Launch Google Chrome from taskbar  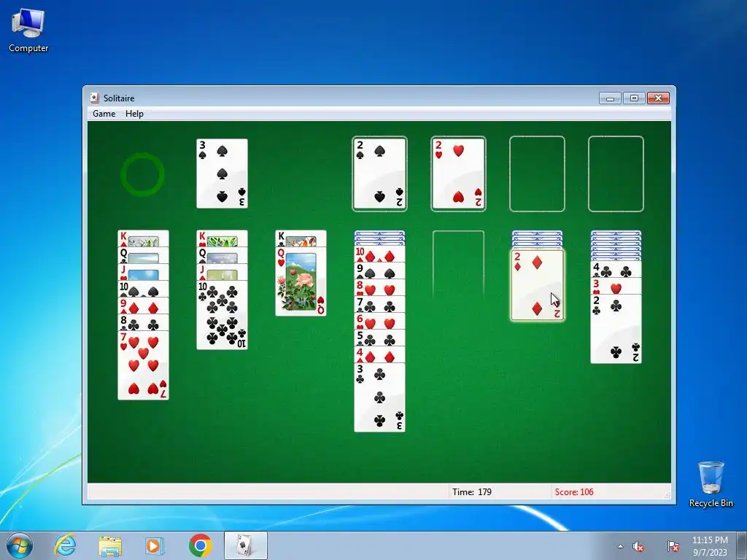coord(200,545)
